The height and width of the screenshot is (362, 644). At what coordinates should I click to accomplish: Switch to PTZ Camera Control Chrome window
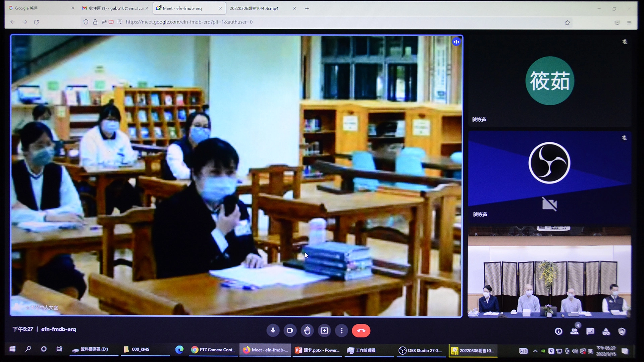coord(213,350)
